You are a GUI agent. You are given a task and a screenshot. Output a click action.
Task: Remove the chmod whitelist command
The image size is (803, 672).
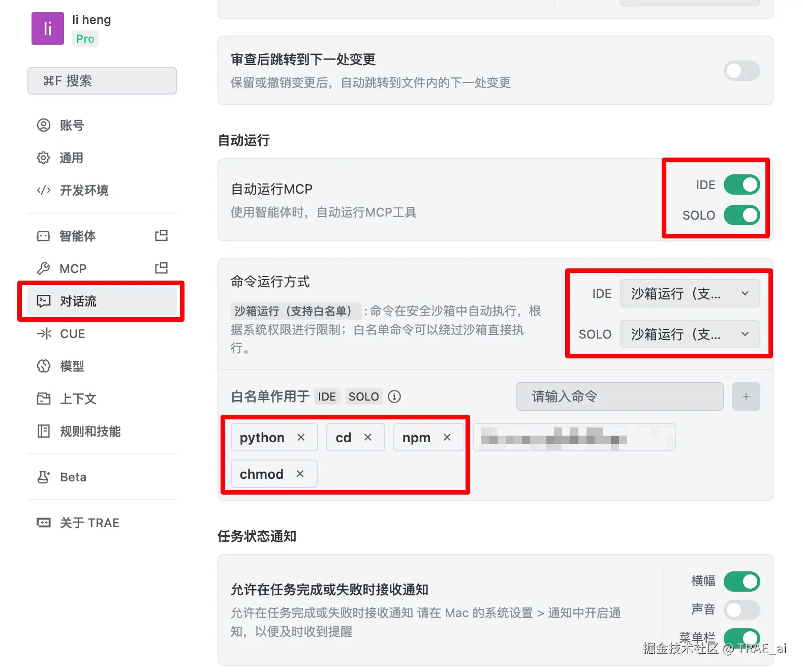(x=300, y=474)
